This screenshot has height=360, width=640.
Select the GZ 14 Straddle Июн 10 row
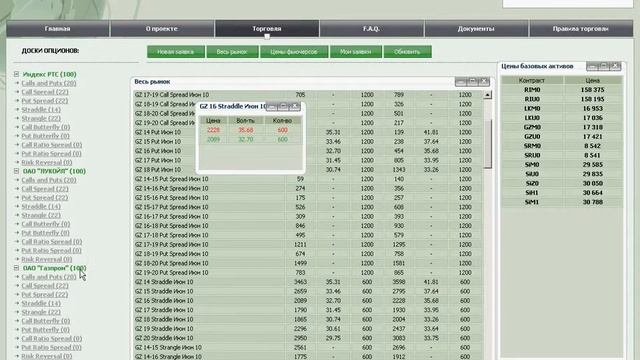[x=308, y=282]
